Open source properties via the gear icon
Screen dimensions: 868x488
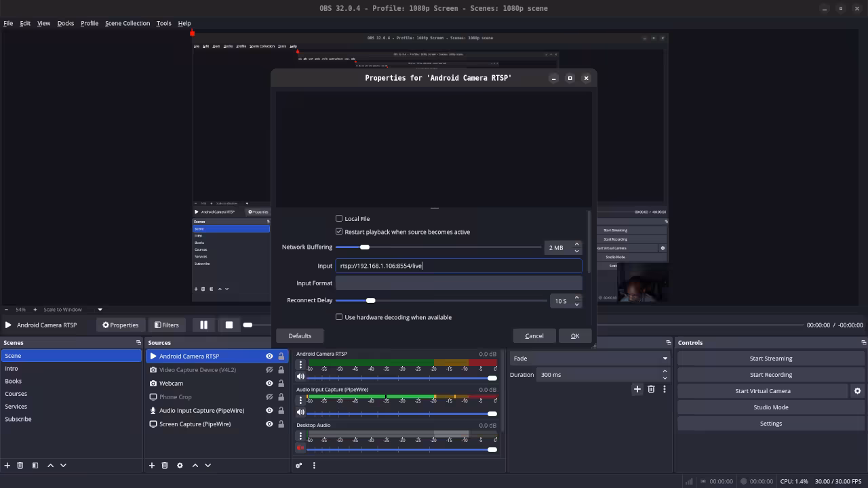179,465
